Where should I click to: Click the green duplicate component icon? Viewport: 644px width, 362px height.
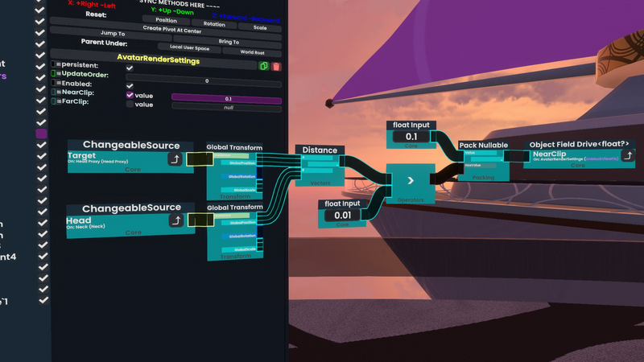pos(264,66)
